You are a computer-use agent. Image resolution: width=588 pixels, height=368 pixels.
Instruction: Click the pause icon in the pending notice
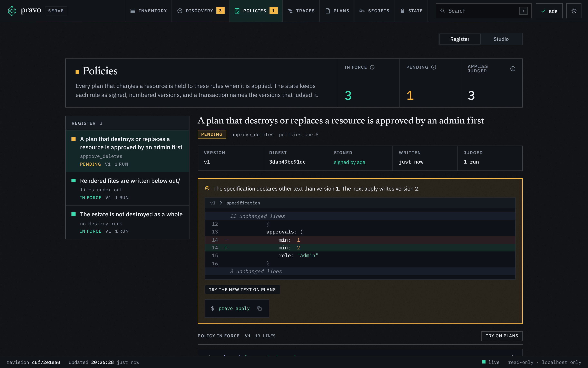coord(207,188)
